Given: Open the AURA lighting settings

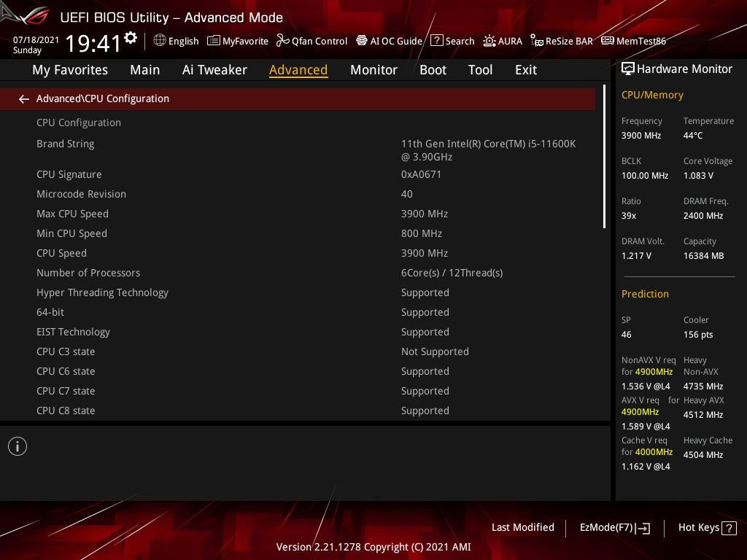Looking at the screenshot, I should pyautogui.click(x=502, y=41).
